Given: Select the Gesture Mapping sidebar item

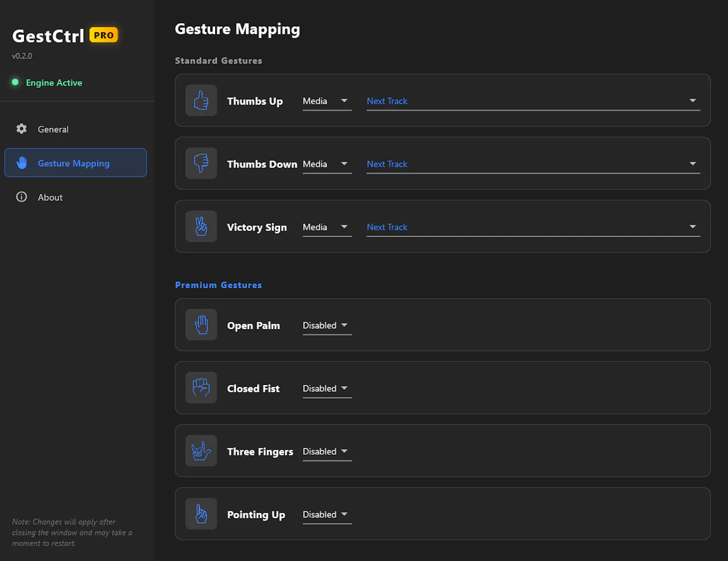Looking at the screenshot, I should (x=76, y=163).
